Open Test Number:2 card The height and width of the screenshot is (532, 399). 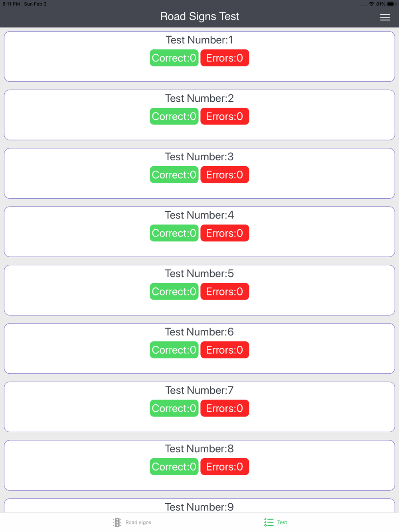(x=199, y=115)
